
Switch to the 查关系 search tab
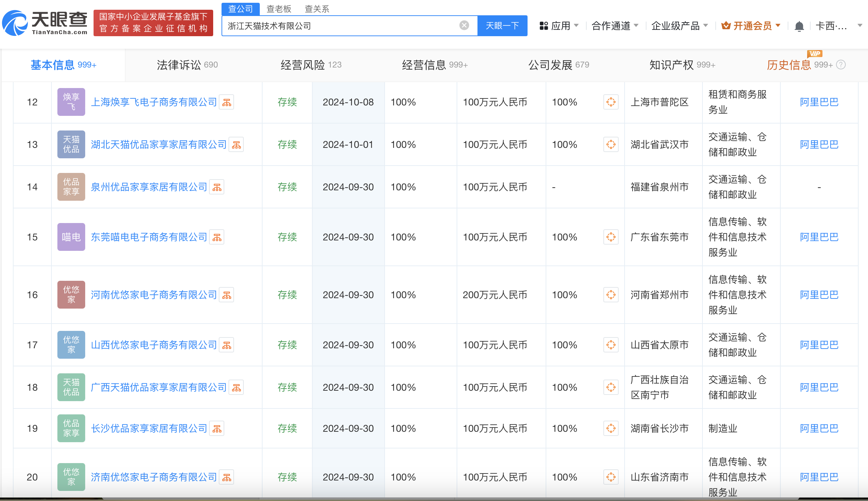(x=317, y=9)
